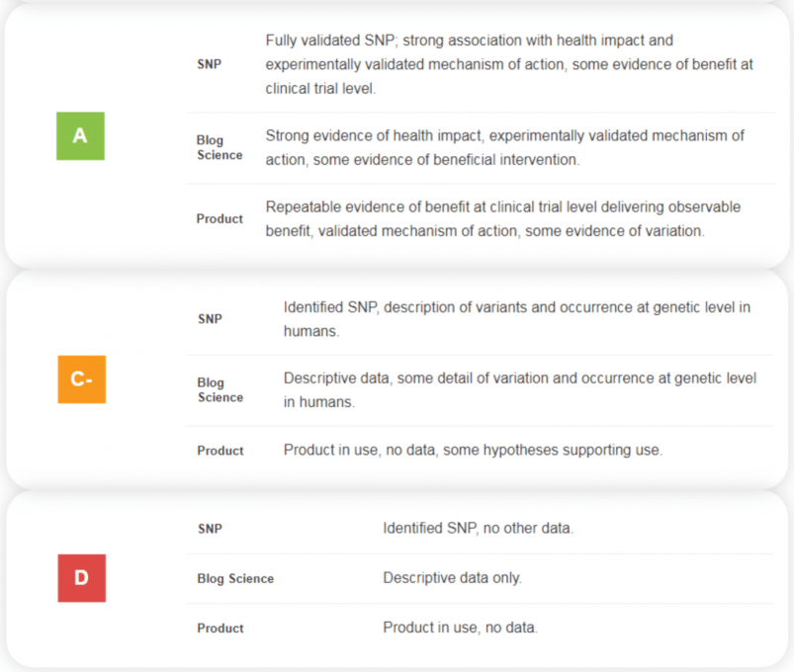Click 'Descriptive data, some detail of variation' text
This screenshot has width=794, height=672.
coord(519,389)
